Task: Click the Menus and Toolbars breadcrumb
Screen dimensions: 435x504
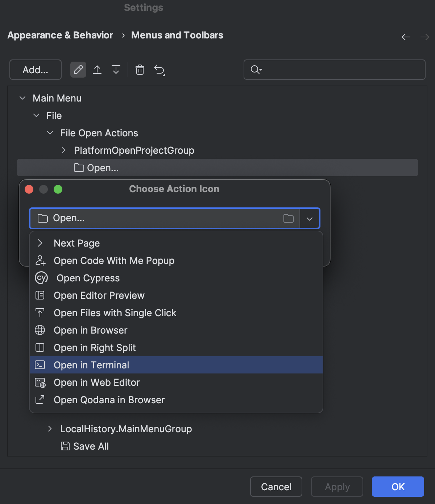Action: coord(177,35)
